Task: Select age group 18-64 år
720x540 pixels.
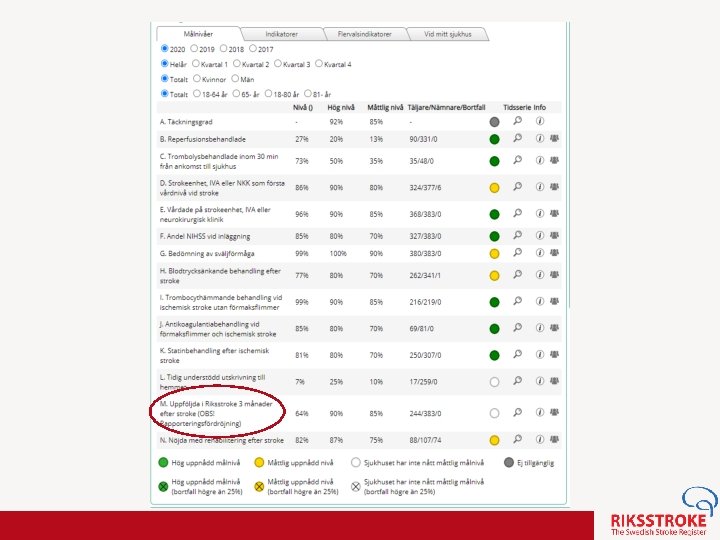Action: click(197, 94)
